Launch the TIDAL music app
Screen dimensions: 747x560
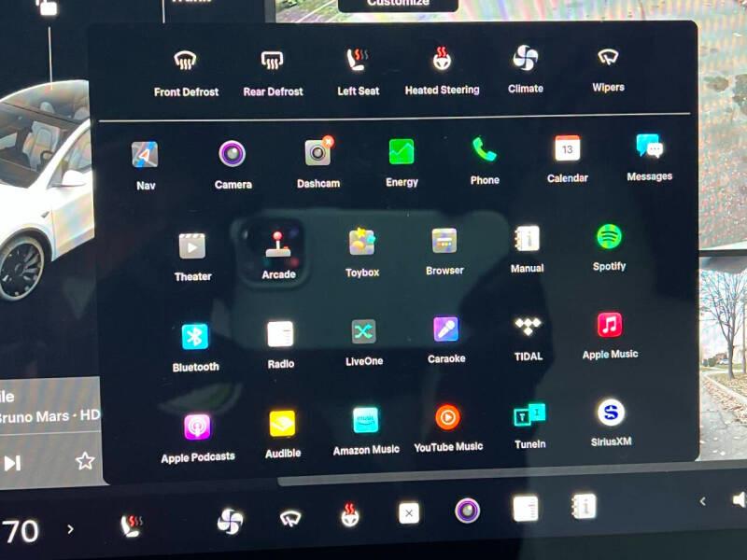(x=528, y=327)
